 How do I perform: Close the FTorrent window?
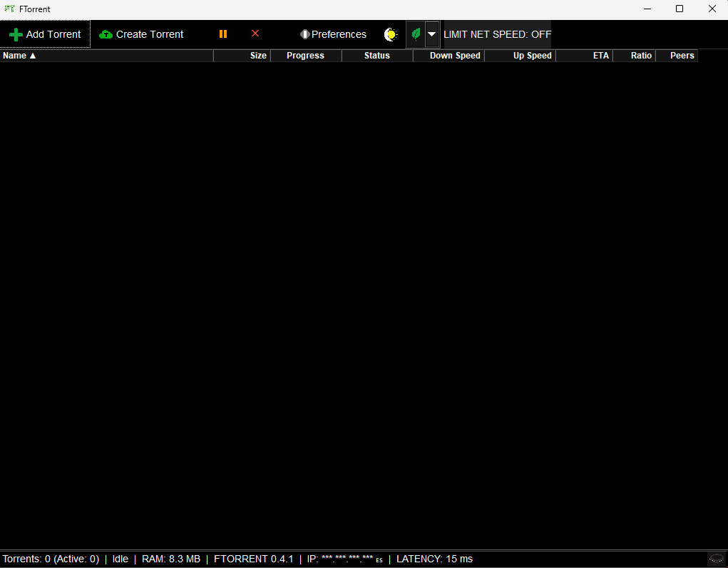point(712,9)
